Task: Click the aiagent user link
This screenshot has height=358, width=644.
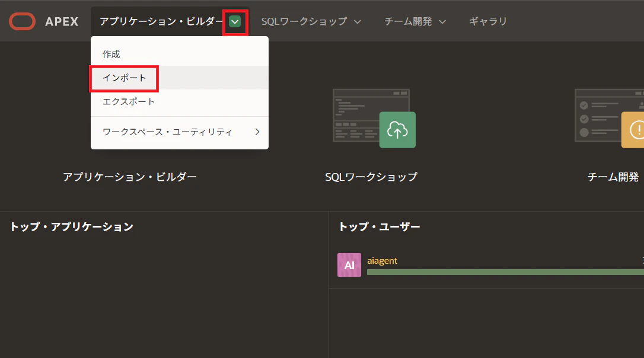Action: point(382,261)
